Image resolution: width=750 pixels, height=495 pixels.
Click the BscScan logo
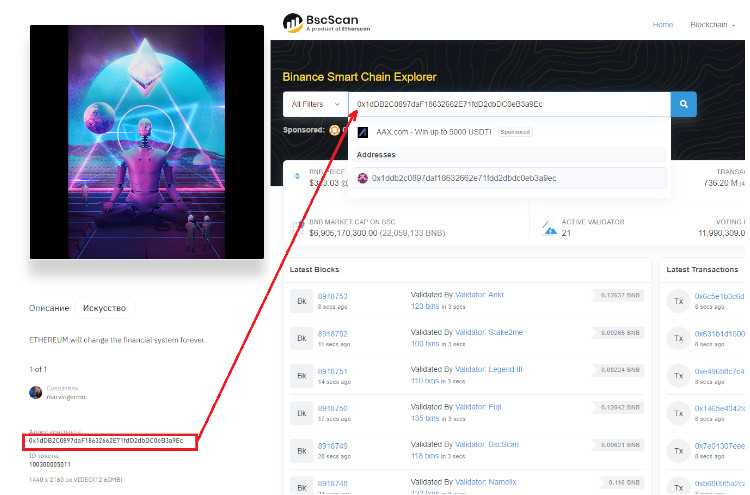[326, 22]
